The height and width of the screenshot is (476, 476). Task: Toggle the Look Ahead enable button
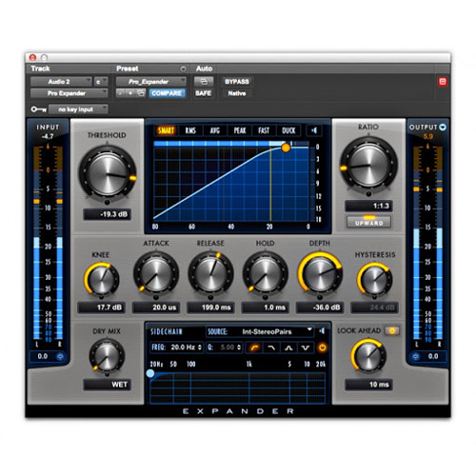[x=392, y=331]
